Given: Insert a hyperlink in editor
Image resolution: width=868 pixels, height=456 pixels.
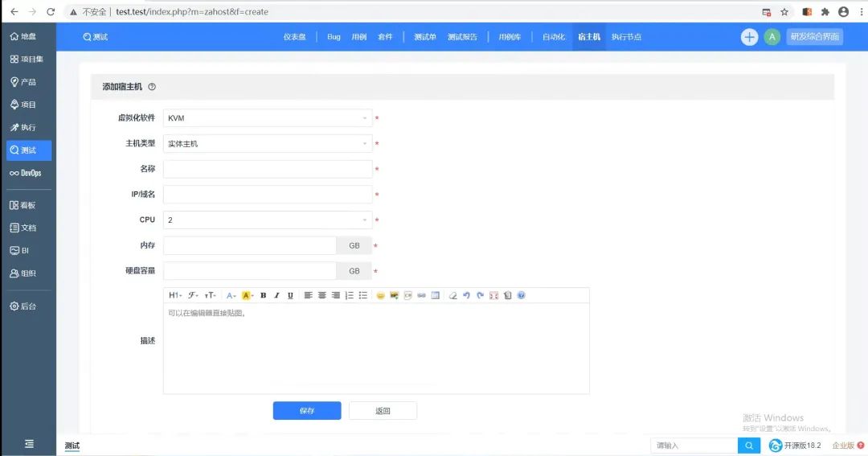Looking at the screenshot, I should (x=421, y=295).
